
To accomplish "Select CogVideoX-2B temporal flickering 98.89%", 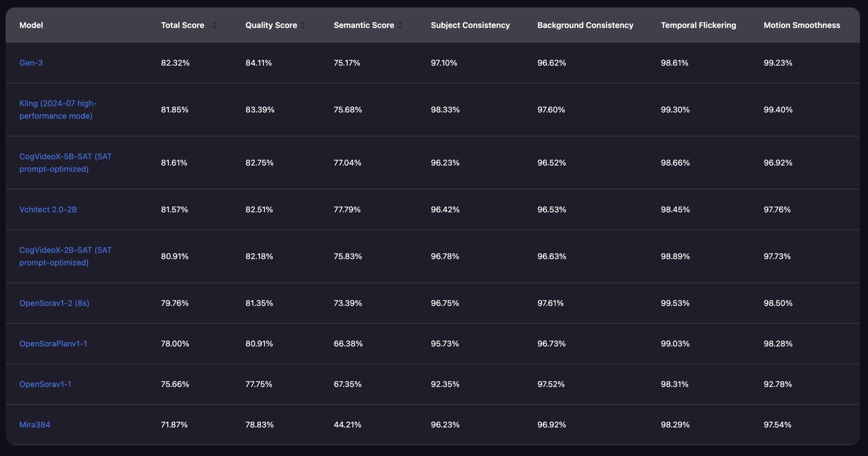I will 675,256.
